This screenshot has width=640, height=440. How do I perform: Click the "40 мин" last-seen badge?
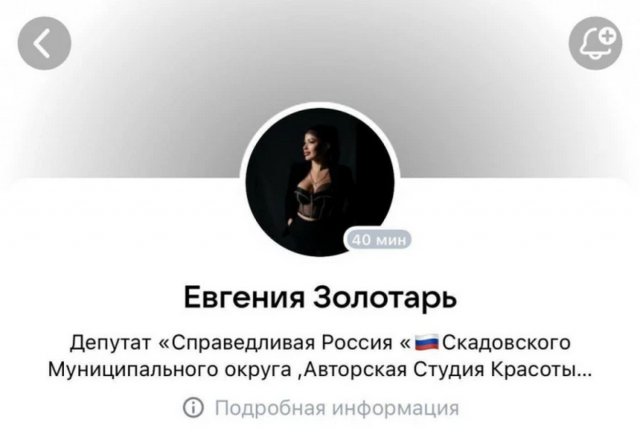click(378, 239)
